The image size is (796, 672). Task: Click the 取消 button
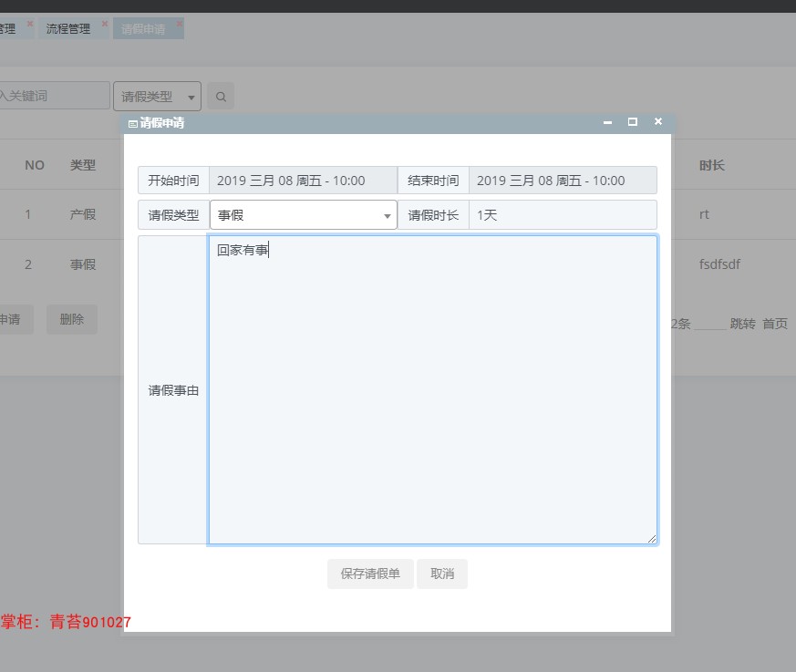(x=442, y=574)
